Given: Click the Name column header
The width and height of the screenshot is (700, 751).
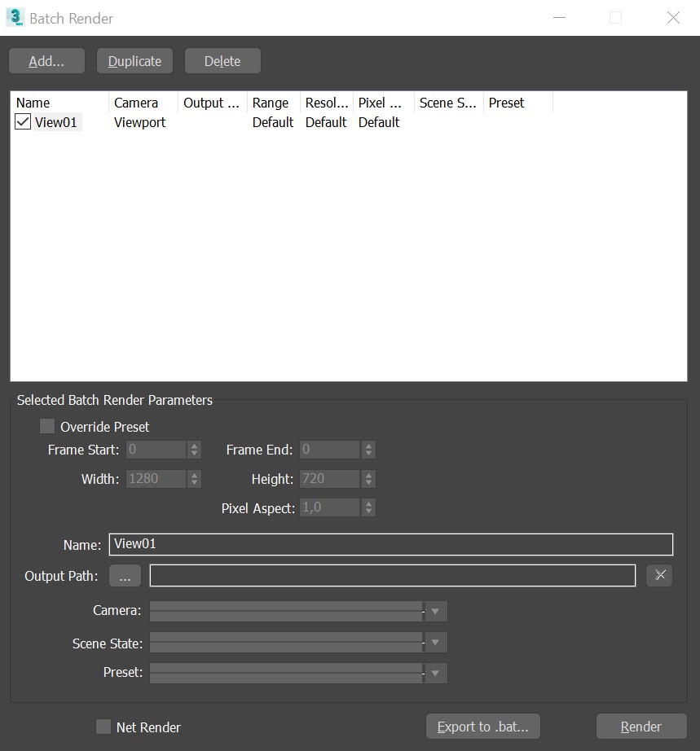Looking at the screenshot, I should 59,103.
